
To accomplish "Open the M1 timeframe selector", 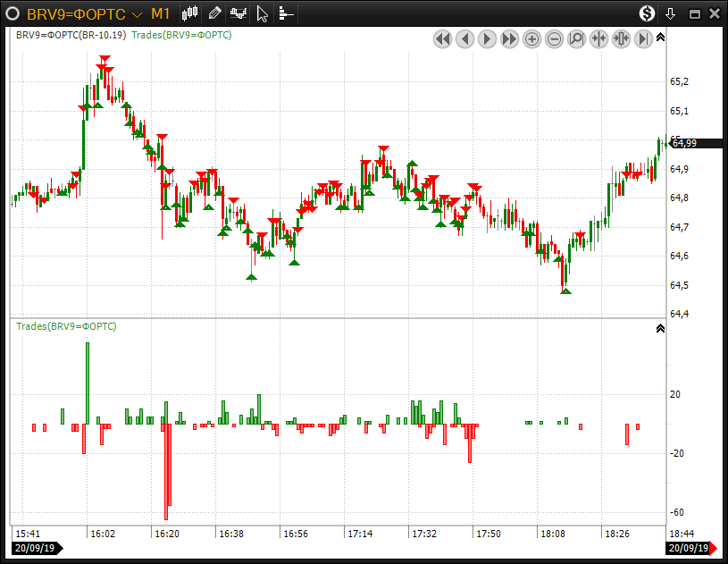I will click(161, 14).
